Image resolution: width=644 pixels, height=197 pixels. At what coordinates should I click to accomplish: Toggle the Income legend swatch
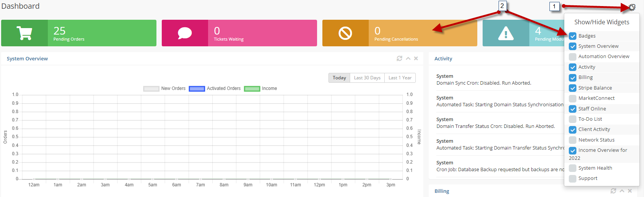tap(252, 89)
